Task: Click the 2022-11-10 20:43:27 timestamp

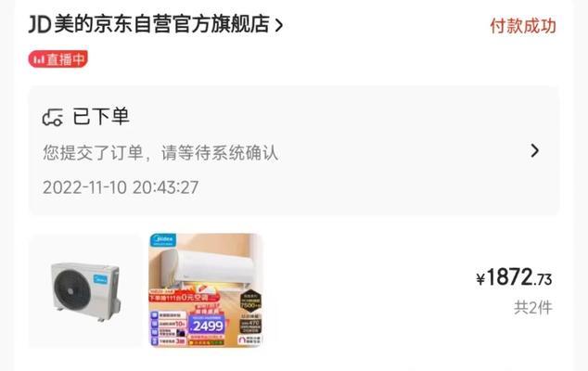Action: tap(121, 187)
